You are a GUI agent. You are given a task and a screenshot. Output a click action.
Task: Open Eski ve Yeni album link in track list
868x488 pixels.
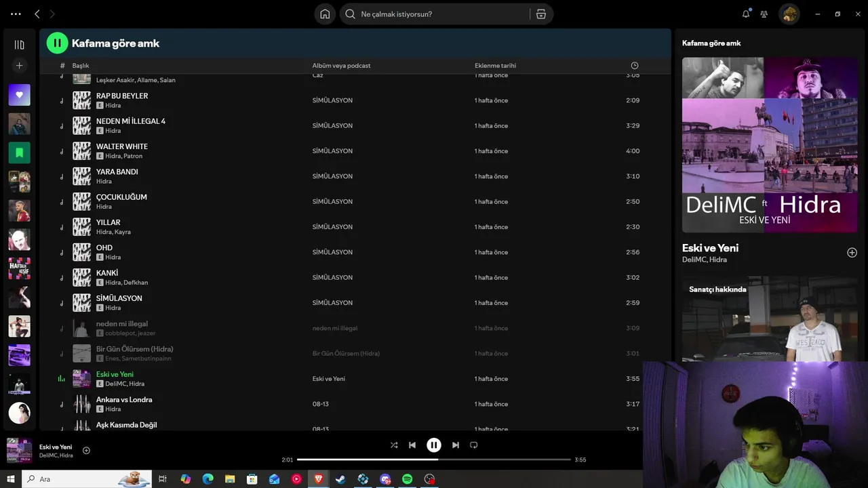coord(329,379)
